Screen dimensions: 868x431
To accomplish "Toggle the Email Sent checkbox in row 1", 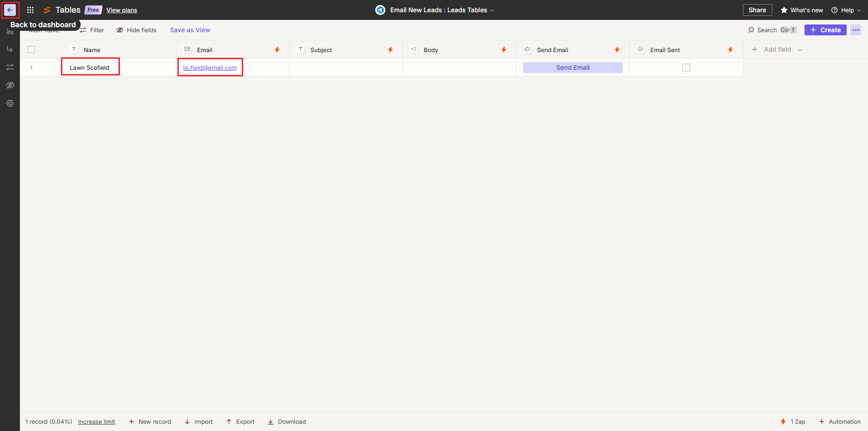I will pyautogui.click(x=686, y=68).
